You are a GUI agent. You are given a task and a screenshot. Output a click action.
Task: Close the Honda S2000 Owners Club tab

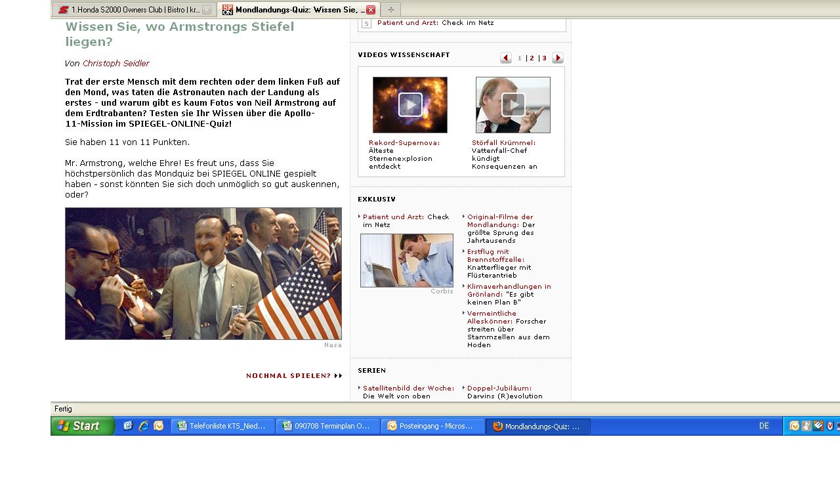point(207,10)
